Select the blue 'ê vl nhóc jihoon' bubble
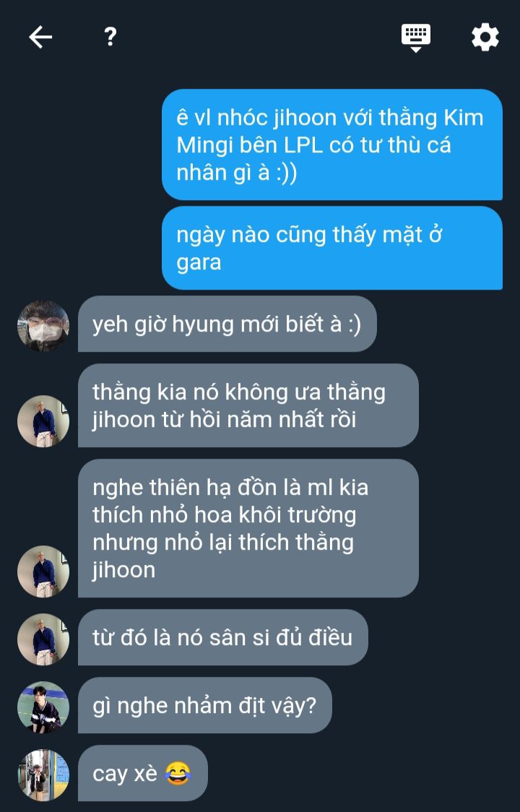Screen dimensions: 520x812 tap(332, 144)
